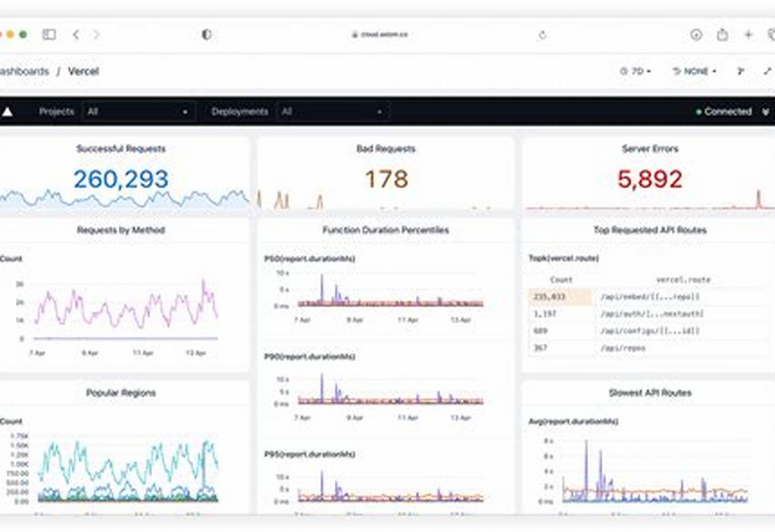Click the Requests by Method panel title
The image size is (775, 532).
[x=121, y=230]
